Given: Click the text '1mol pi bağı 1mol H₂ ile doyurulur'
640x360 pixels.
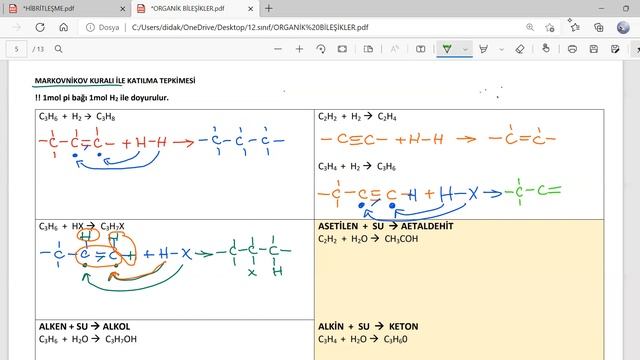Looking at the screenshot, I should [x=105, y=98].
